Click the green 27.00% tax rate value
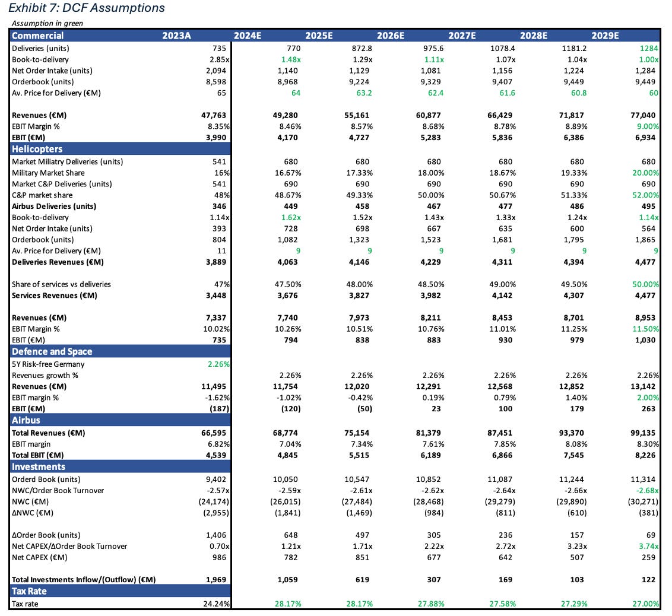 tap(645, 605)
